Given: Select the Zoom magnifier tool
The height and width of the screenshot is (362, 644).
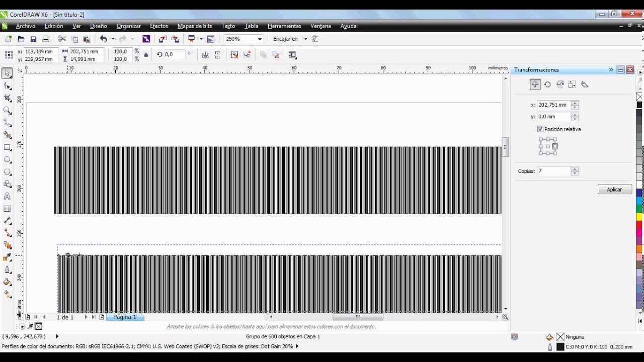Looking at the screenshot, I should (7, 111).
